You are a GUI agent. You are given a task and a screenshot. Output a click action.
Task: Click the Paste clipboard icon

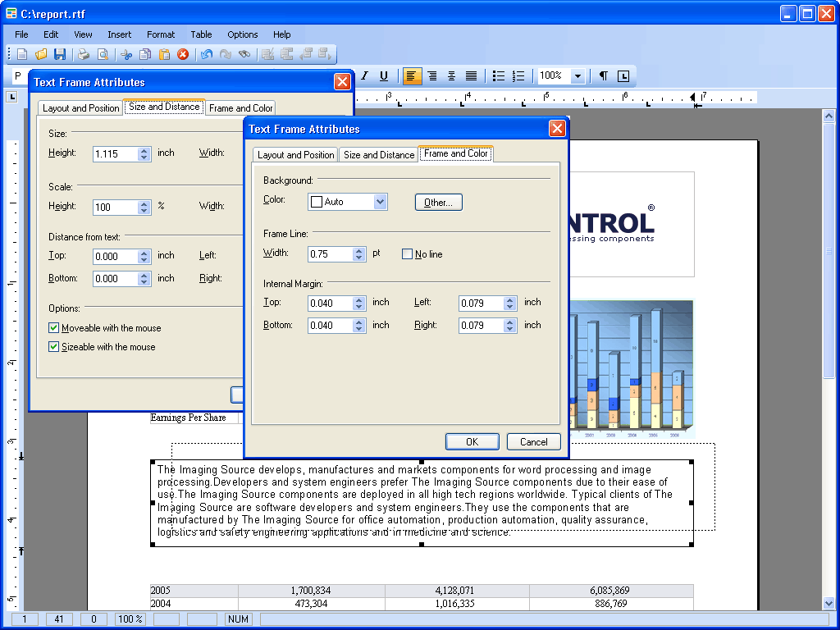click(x=164, y=54)
